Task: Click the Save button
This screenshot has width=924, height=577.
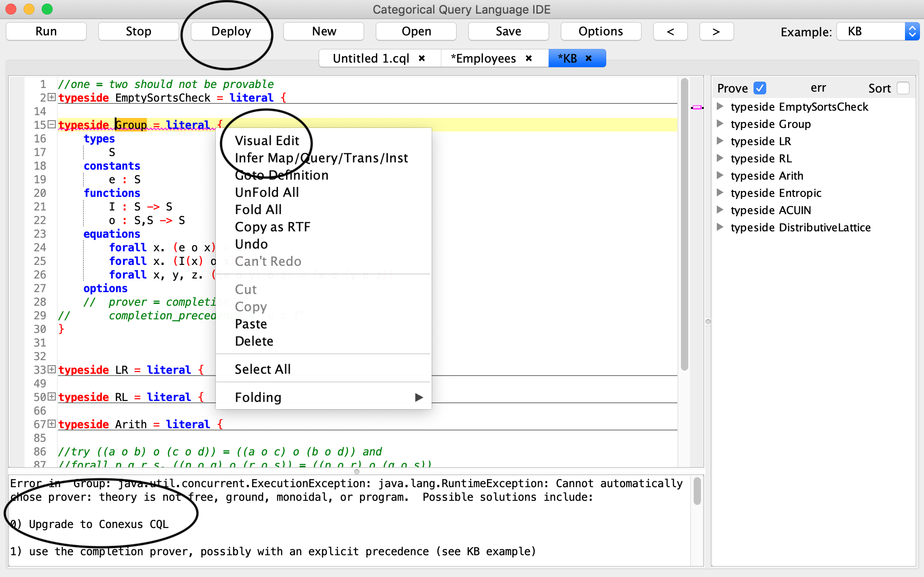Action: pyautogui.click(x=509, y=31)
